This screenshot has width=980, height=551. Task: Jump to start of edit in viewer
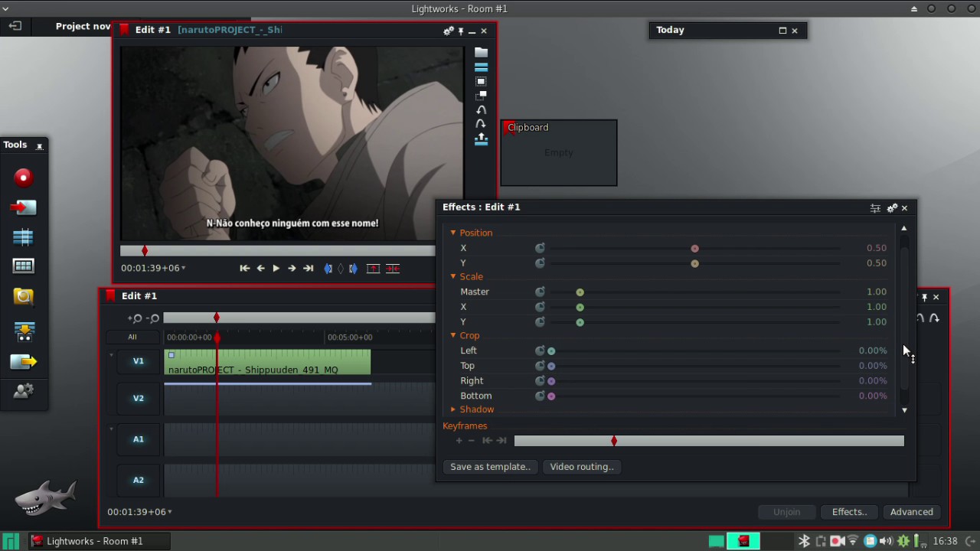[x=244, y=269]
